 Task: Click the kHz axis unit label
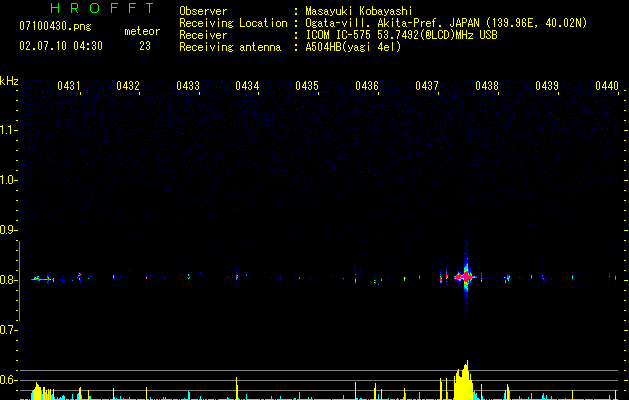click(9, 81)
